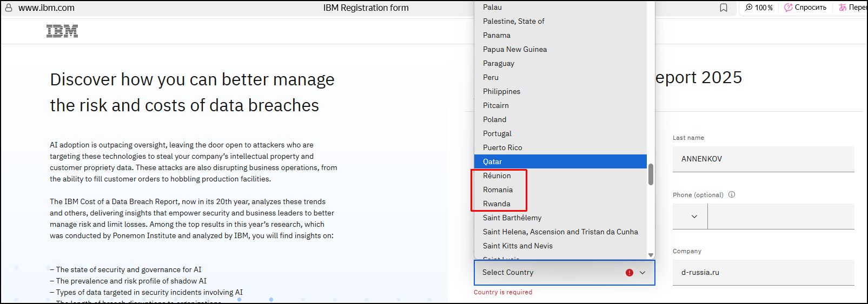Viewport: 868px width, 304px height.
Task: Pick Poland from the country dropdown list
Action: [x=494, y=119]
